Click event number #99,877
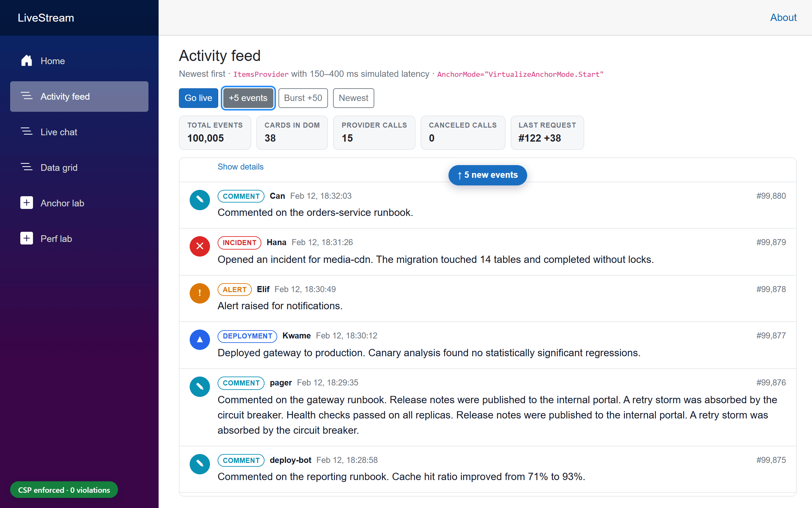812x508 pixels. tap(771, 336)
